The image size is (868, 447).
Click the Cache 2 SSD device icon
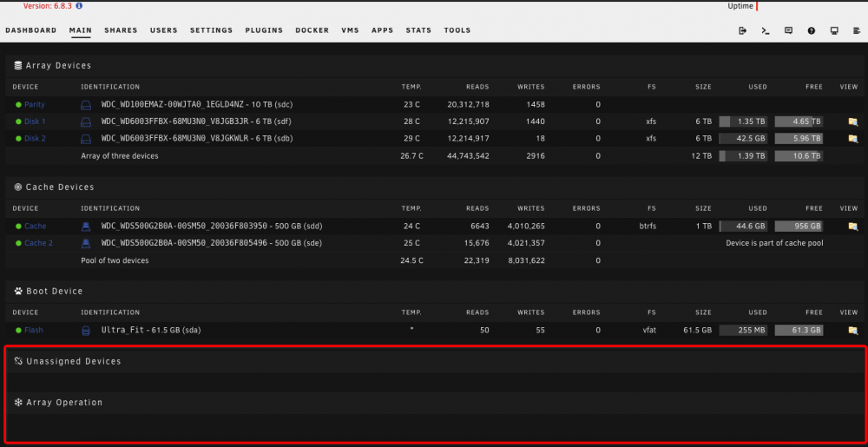(86, 243)
